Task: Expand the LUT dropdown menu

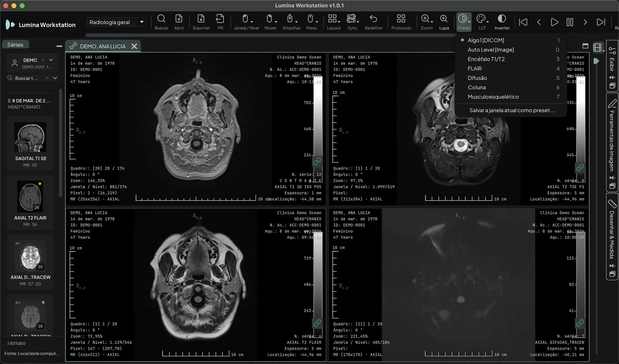Action: [x=482, y=22]
